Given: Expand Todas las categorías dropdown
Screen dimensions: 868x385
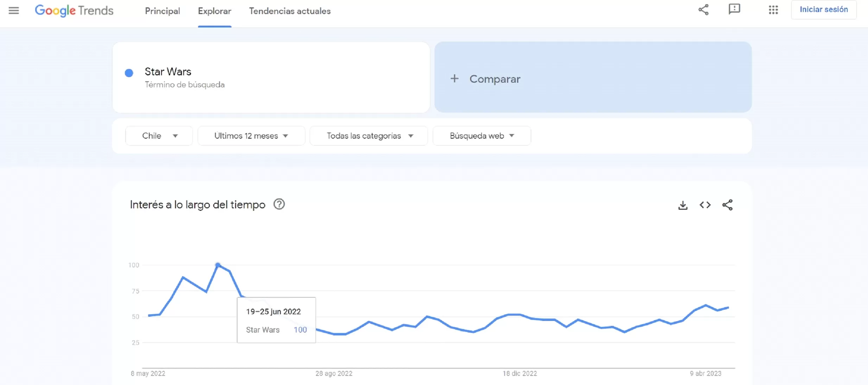Looking at the screenshot, I should [369, 136].
